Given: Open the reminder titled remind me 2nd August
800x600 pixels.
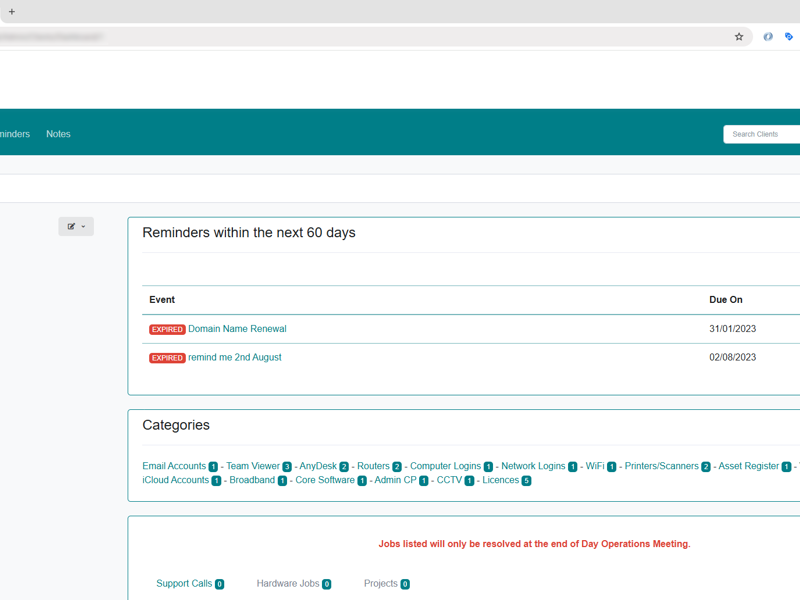Looking at the screenshot, I should [235, 357].
